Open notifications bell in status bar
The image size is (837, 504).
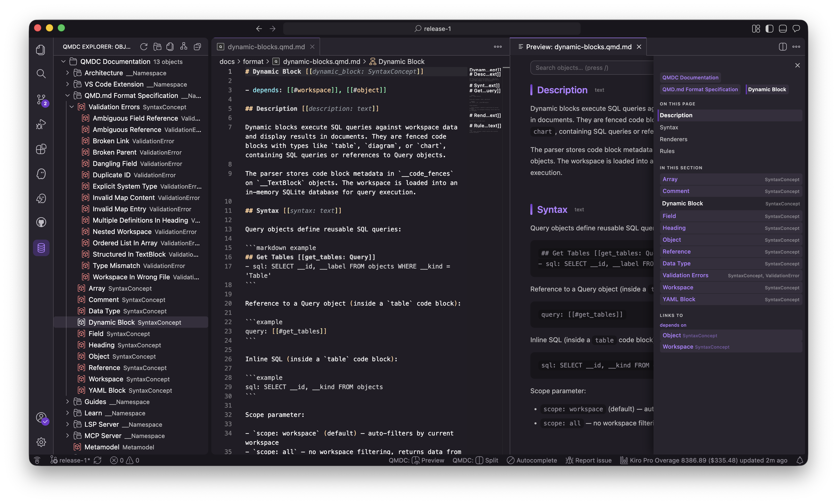click(x=800, y=460)
